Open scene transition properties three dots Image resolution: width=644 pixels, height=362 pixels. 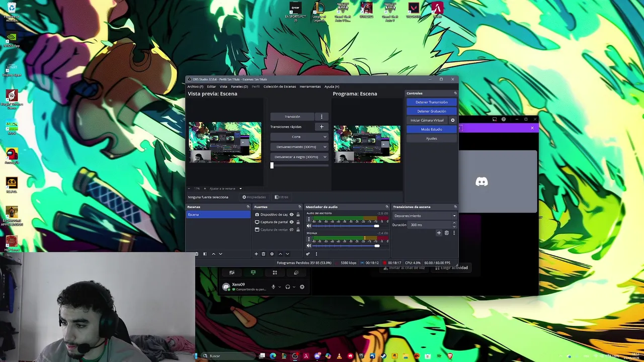coord(454,233)
